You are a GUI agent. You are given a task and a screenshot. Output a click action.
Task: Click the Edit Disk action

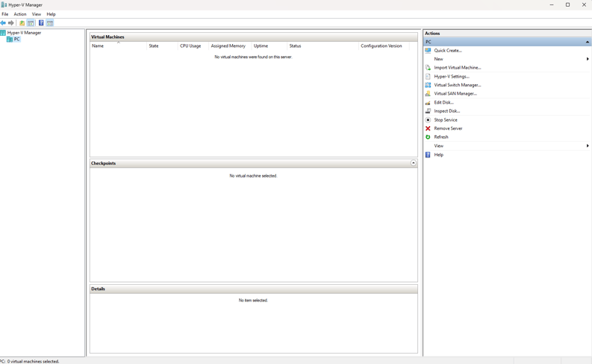pos(443,102)
